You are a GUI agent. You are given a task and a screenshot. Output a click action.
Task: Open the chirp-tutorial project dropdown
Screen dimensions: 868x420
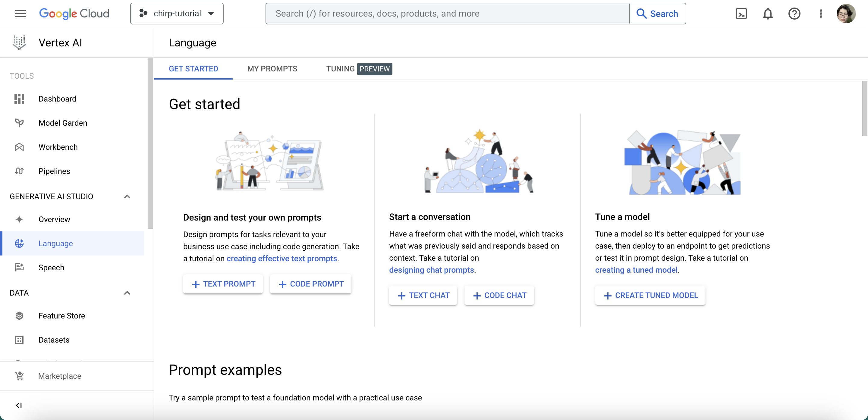pos(177,14)
